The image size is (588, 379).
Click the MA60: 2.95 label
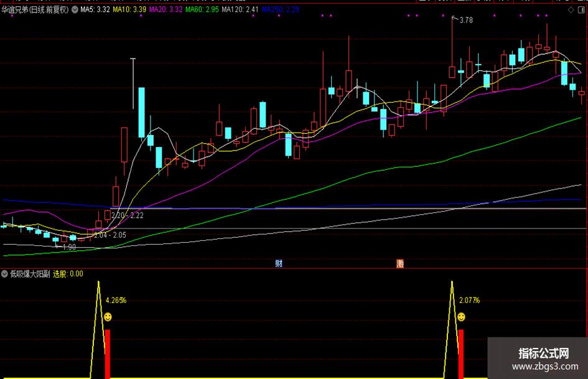[202, 9]
